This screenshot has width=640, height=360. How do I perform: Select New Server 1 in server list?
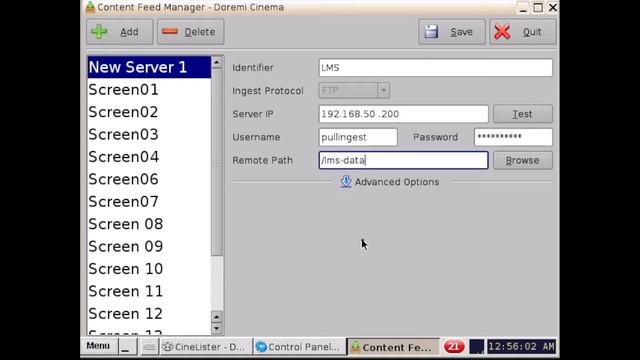tap(149, 67)
